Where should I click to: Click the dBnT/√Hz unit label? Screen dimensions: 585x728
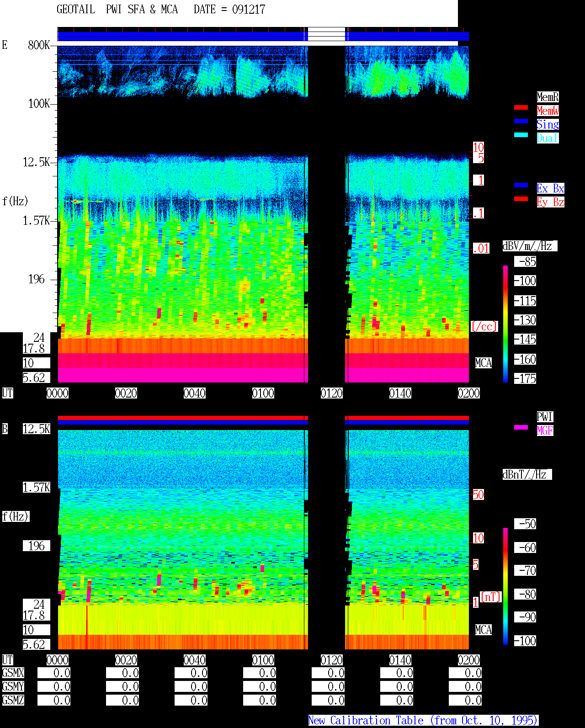click(527, 474)
